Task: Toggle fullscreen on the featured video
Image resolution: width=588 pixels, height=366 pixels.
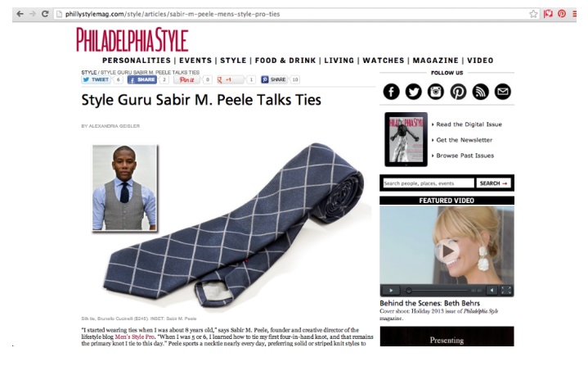Action: 506,290
